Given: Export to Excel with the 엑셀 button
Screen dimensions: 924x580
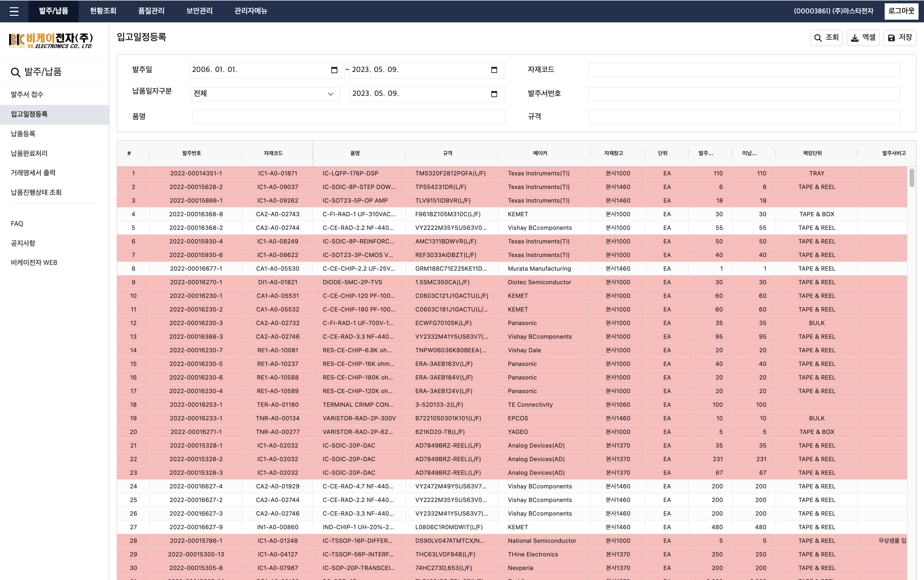Looking at the screenshot, I should pyautogui.click(x=863, y=37).
